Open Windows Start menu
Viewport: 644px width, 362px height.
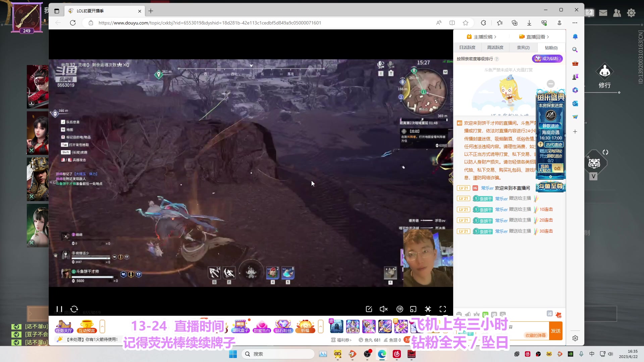tap(233, 354)
